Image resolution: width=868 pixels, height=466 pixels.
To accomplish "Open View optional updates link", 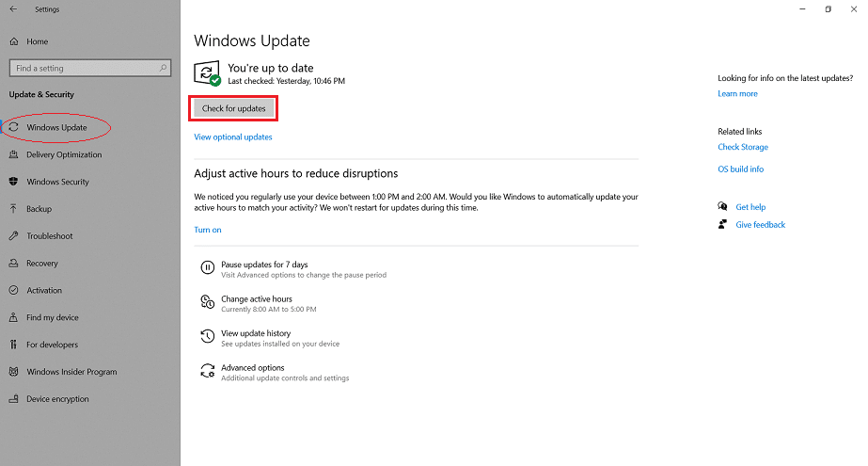I will click(x=233, y=137).
